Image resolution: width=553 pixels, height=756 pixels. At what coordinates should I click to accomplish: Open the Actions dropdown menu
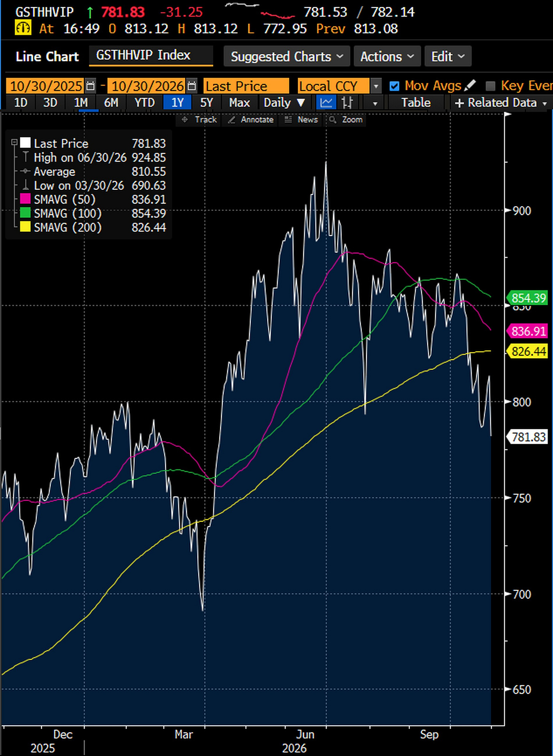[387, 56]
